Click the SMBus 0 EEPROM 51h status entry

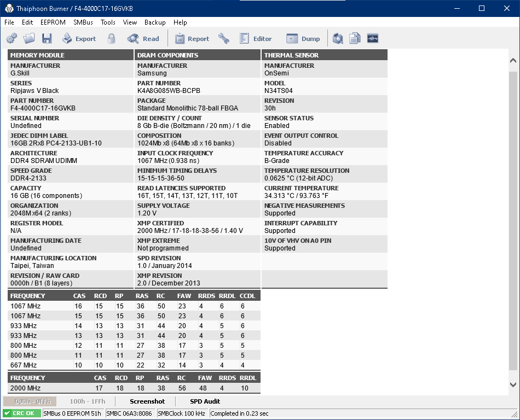[72, 413]
